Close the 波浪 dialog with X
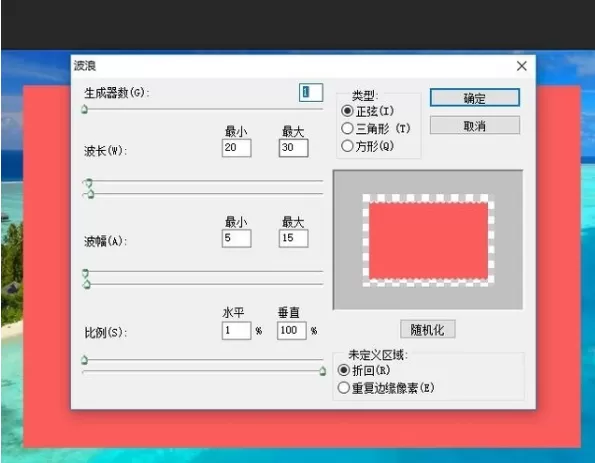This screenshot has width=595, height=463. [522, 66]
